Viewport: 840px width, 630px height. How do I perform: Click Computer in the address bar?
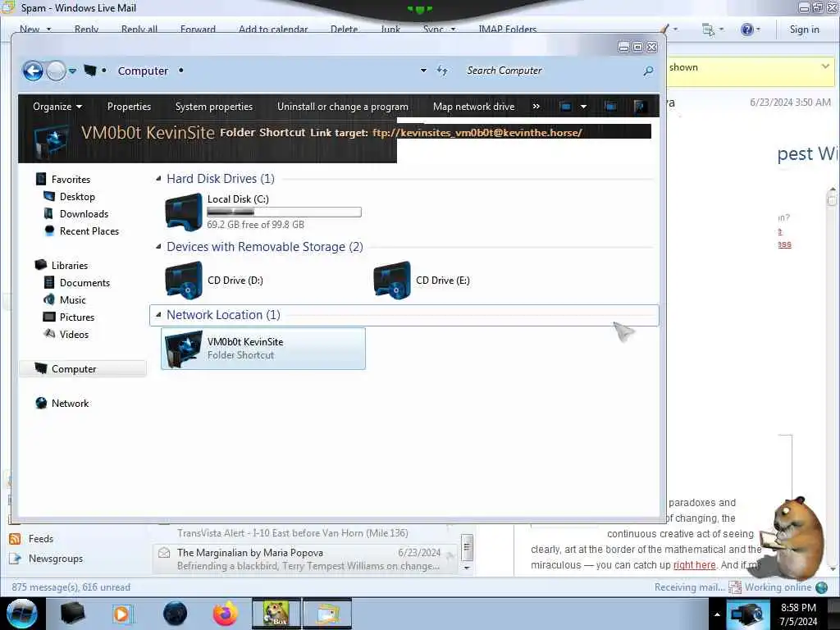[143, 71]
